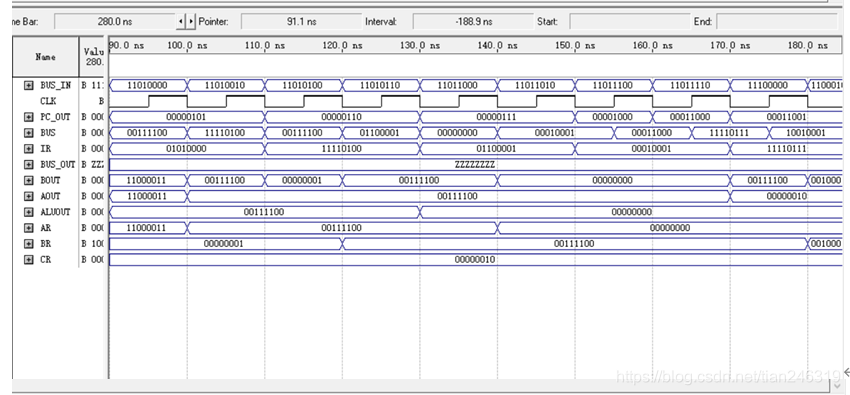The height and width of the screenshot is (395, 850).
Task: Select the CLK signal row
Action: [x=48, y=101]
